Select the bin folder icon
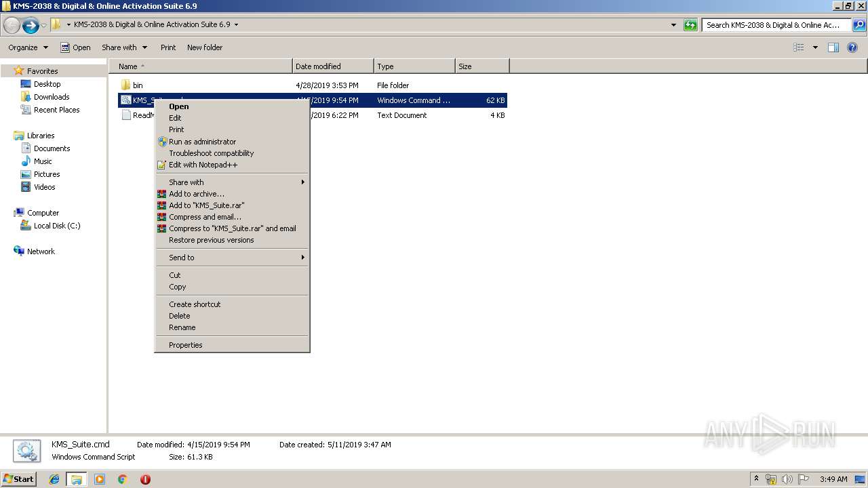 click(x=125, y=85)
